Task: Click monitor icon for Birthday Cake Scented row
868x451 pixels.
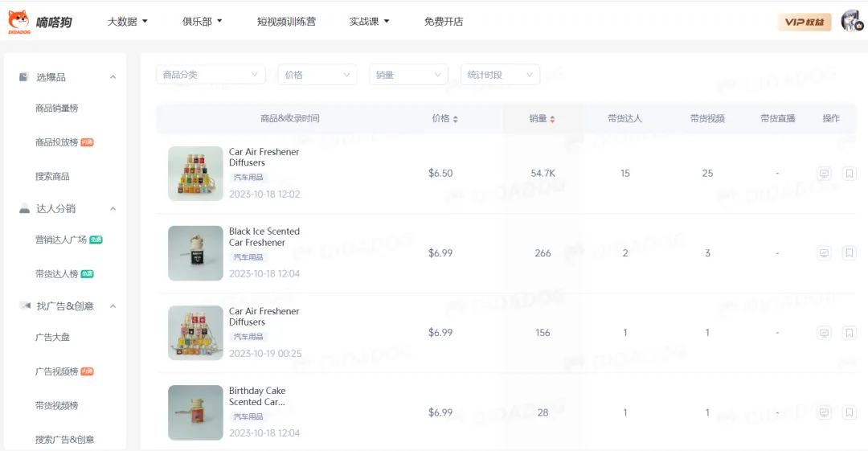Action: [824, 412]
